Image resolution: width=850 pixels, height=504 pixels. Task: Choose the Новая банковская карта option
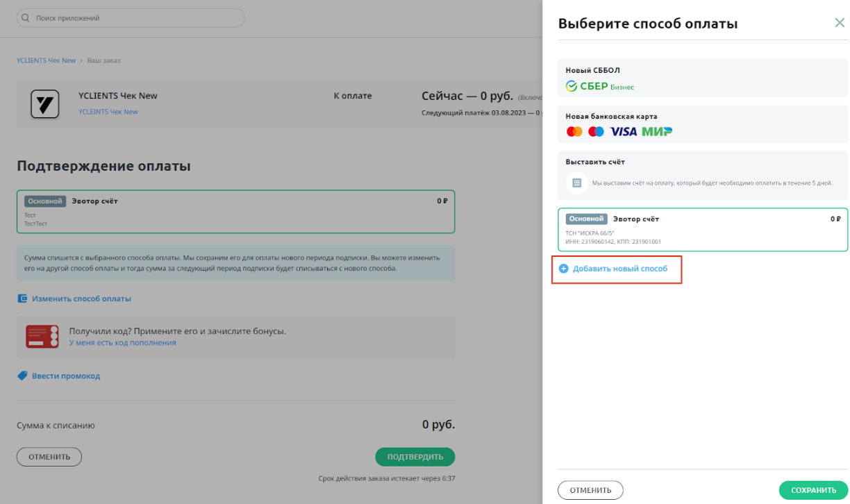coord(703,125)
